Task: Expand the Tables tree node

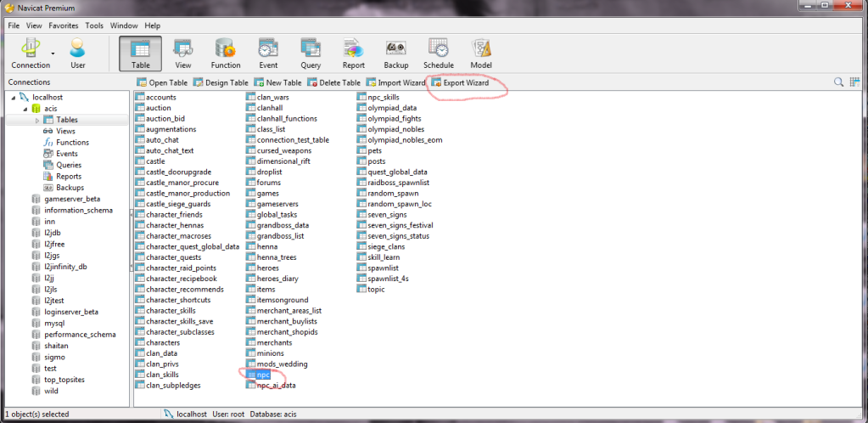Action: [x=36, y=120]
